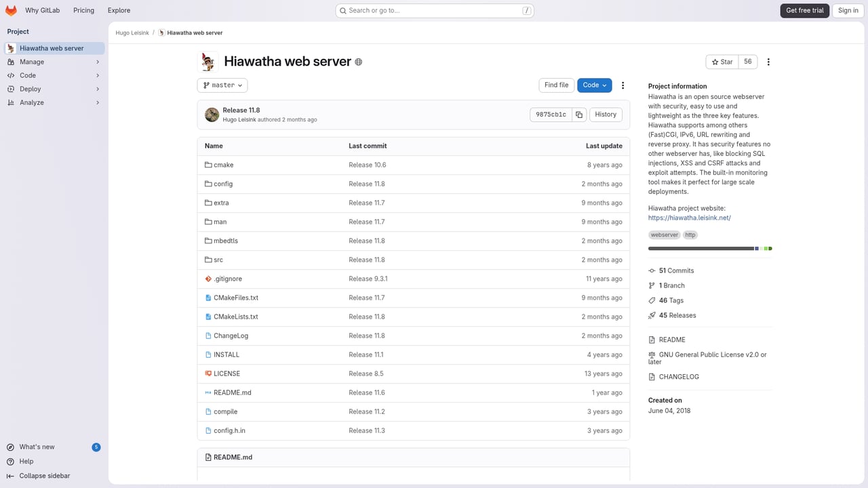The image size is (868, 488).
Task: Expand the Analyze sidebar section
Action: click(53, 102)
